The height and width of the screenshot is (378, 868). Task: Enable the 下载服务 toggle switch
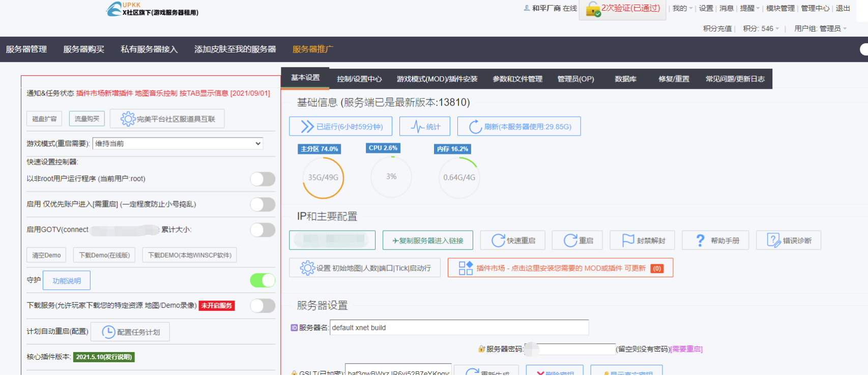tap(263, 306)
